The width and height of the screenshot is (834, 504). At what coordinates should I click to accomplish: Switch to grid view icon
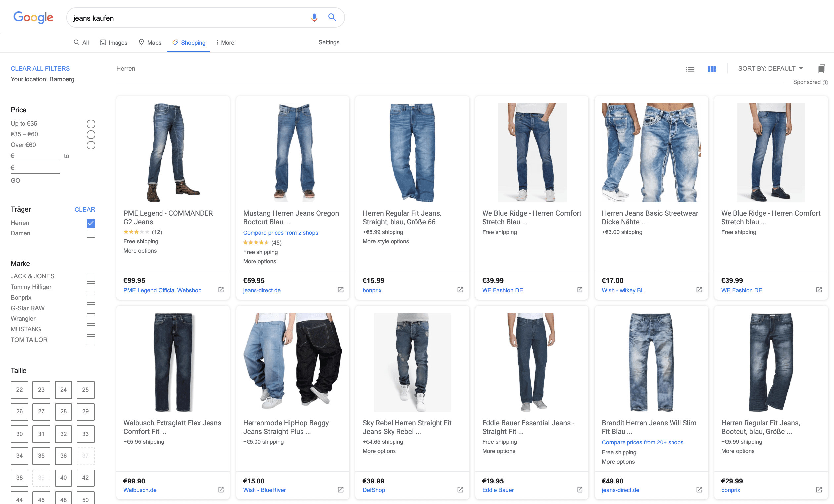[712, 69]
